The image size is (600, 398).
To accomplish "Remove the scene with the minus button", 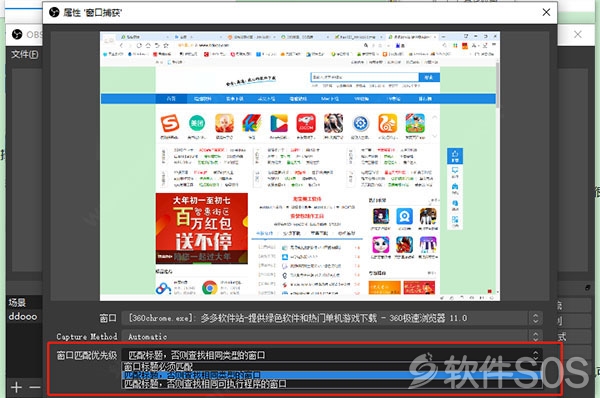I will (x=35, y=387).
